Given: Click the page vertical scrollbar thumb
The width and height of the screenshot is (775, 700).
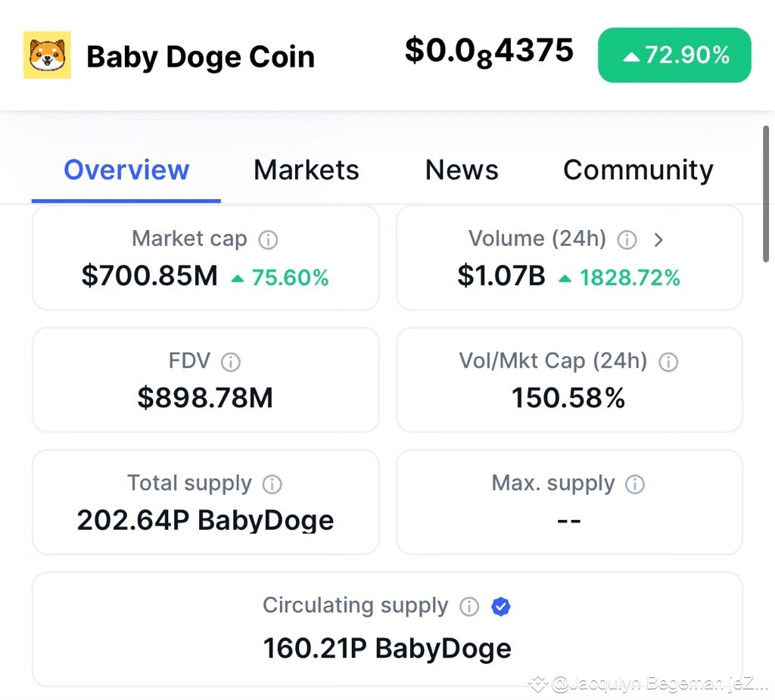Looking at the screenshot, I should click(766, 194).
